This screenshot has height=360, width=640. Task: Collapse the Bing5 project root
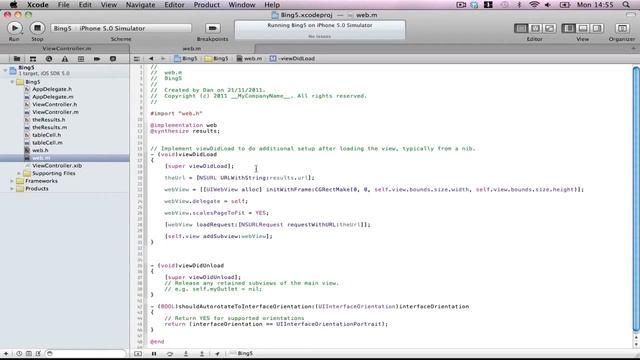(x=5, y=70)
